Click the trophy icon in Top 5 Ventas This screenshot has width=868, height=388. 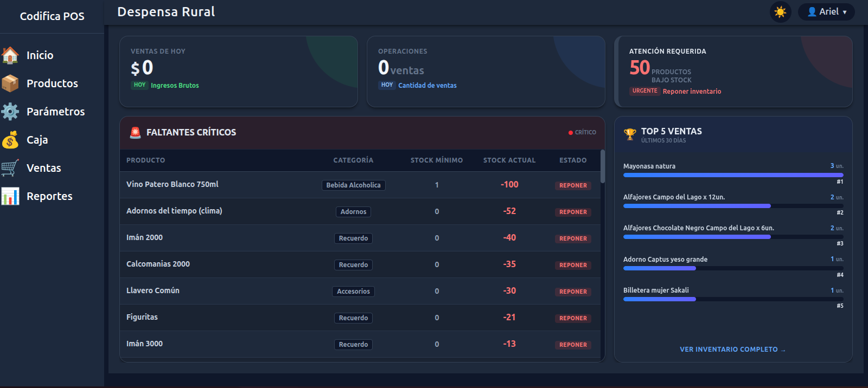coord(630,134)
